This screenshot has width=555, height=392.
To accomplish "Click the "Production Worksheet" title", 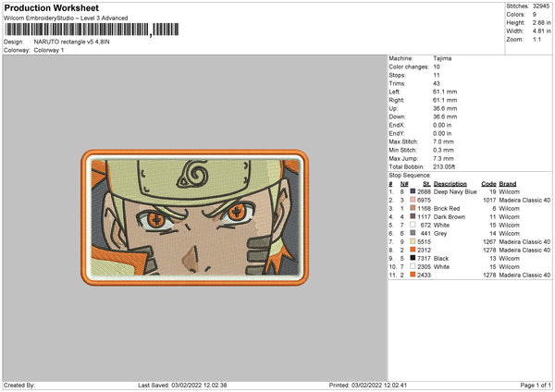I will [x=52, y=7].
